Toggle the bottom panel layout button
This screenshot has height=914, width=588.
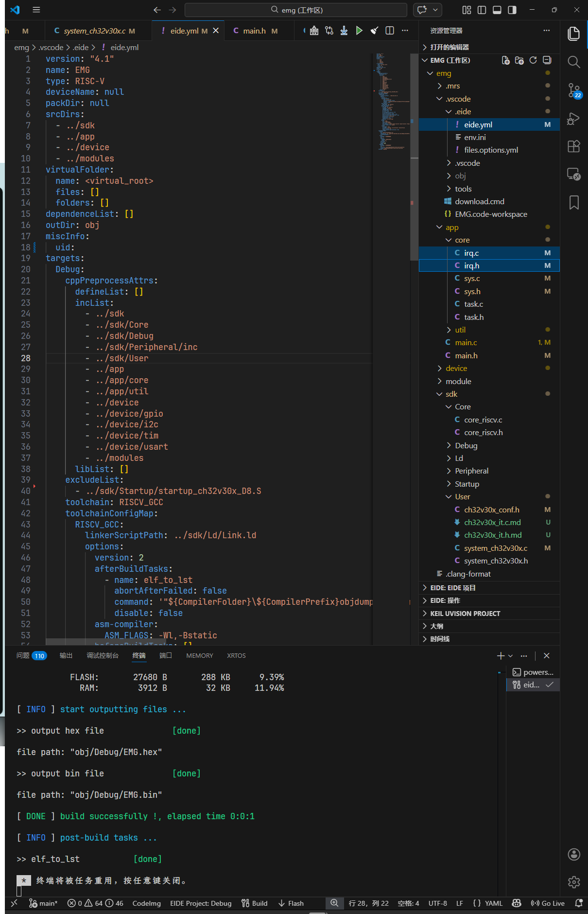497,10
